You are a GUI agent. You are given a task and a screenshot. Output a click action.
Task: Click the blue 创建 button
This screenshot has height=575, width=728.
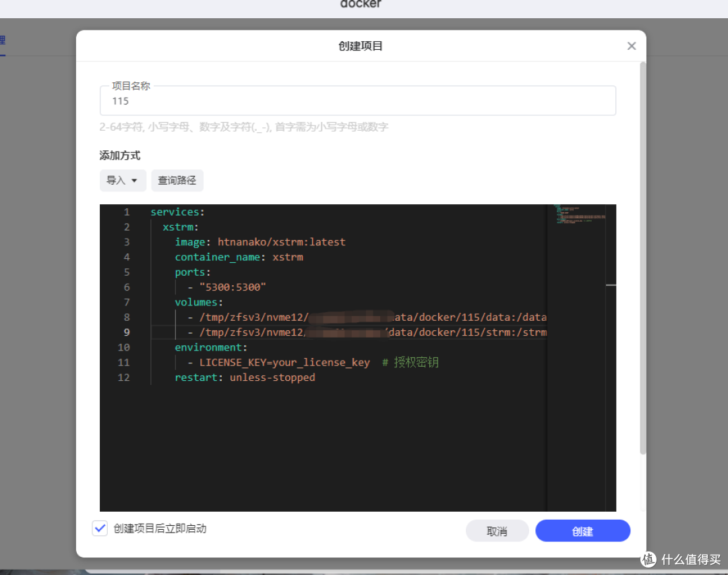click(x=582, y=531)
